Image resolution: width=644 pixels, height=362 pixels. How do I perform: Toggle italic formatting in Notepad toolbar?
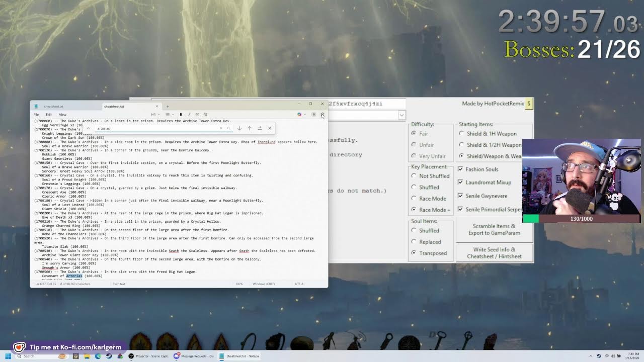(189, 115)
